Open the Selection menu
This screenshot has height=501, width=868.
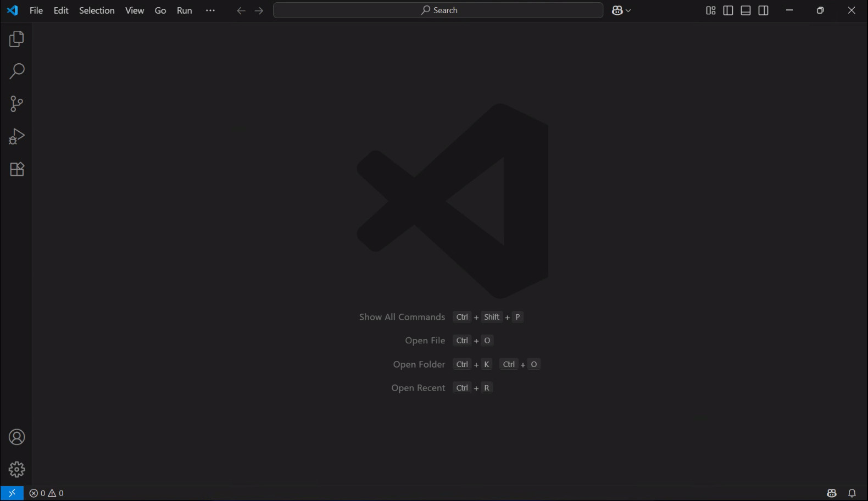click(x=97, y=10)
